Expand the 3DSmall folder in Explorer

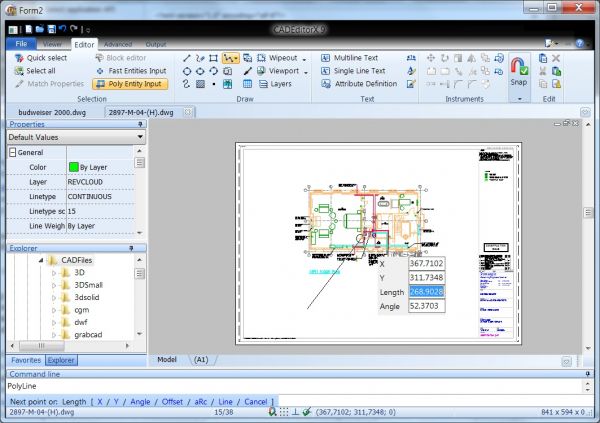click(55, 285)
